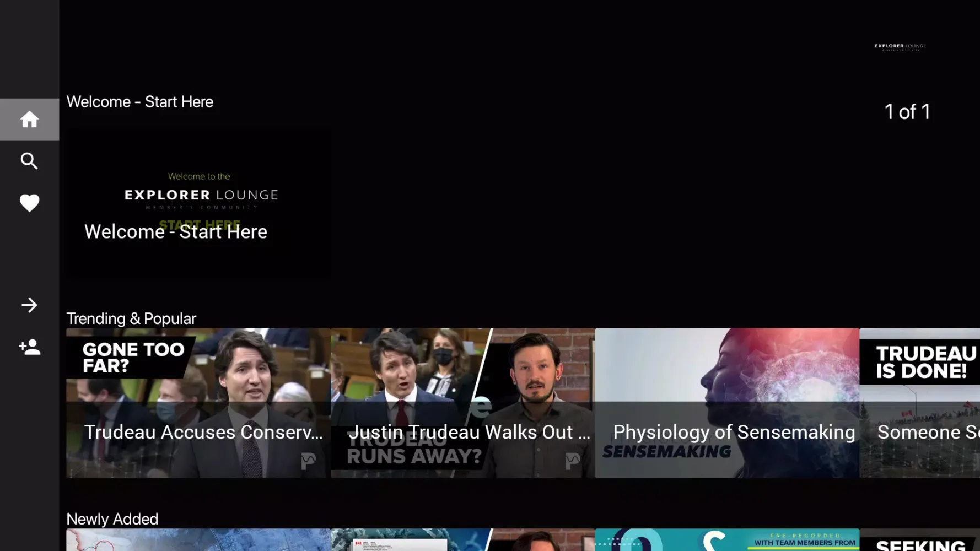980x551 pixels.
Task: Open the Pre-Recorded team members thumbnail
Action: [727, 540]
